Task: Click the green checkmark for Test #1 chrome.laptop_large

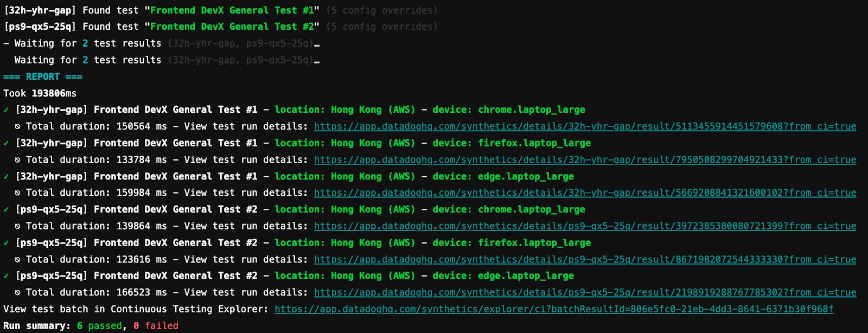Action: (6, 110)
